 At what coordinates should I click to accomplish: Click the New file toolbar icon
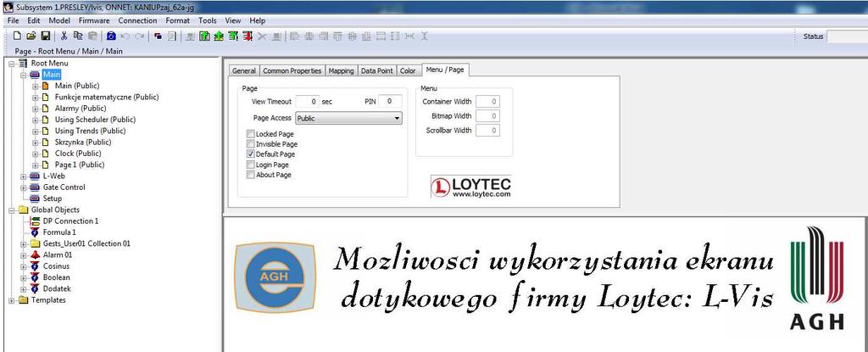click(17, 36)
